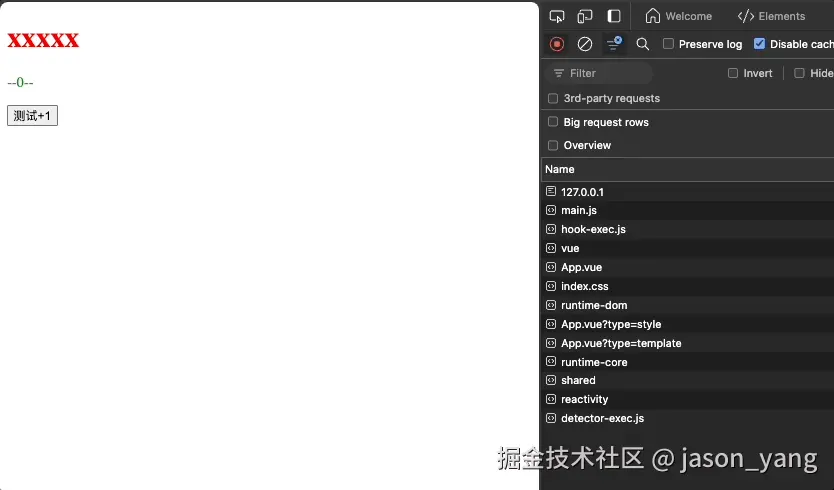Select the runtime-dom request
The width and height of the screenshot is (834, 490).
click(688, 305)
